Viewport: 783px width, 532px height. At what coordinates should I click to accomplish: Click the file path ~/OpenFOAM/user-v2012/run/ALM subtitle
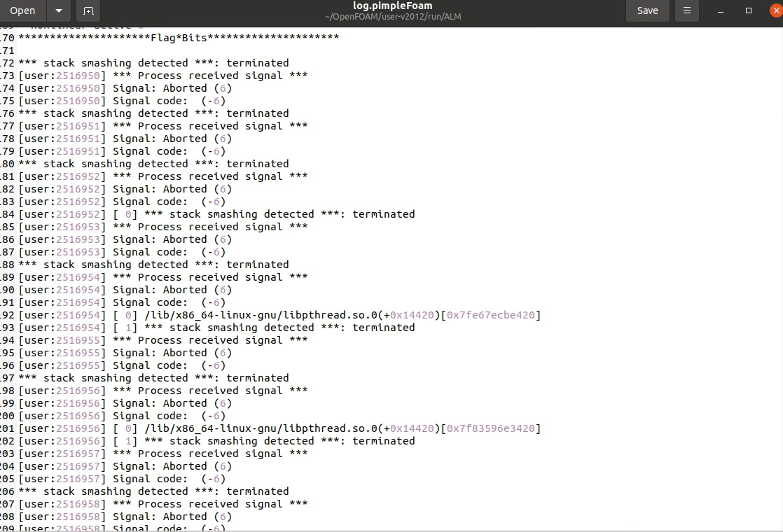[x=392, y=17]
